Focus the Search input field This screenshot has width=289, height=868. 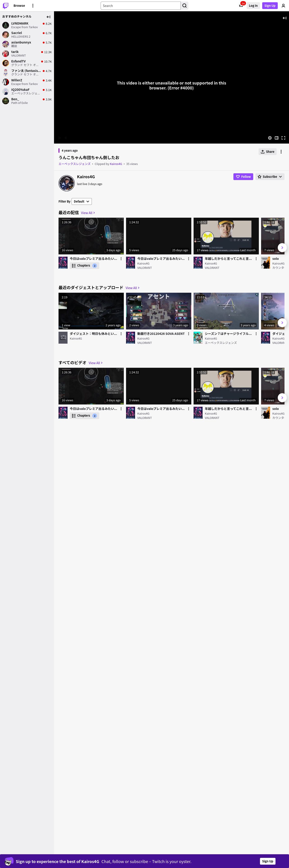pyautogui.click(x=141, y=6)
